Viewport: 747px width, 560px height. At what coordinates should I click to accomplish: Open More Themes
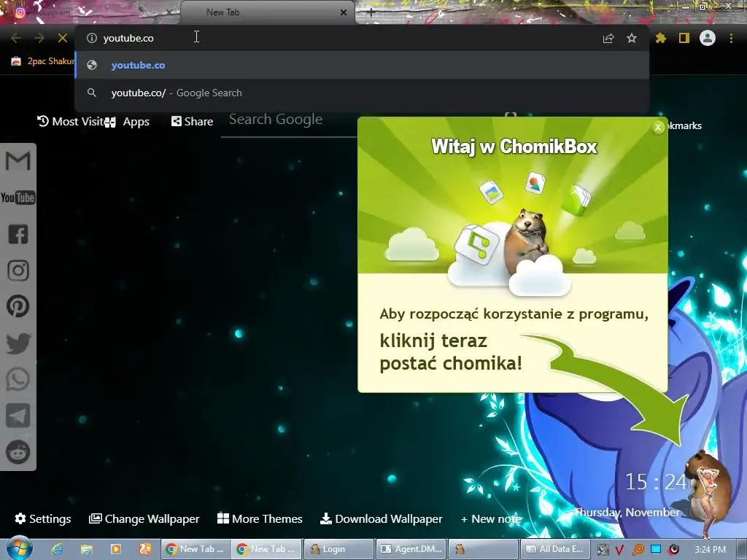click(260, 518)
